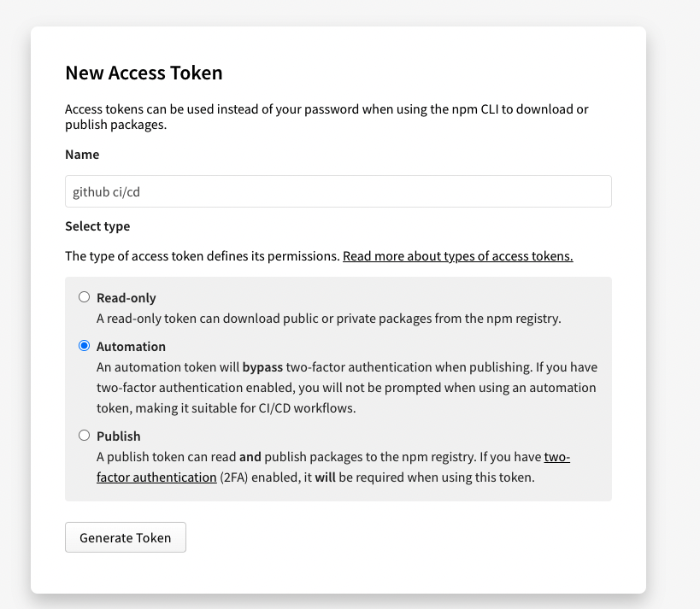Select the Read-only radio button

(84, 297)
